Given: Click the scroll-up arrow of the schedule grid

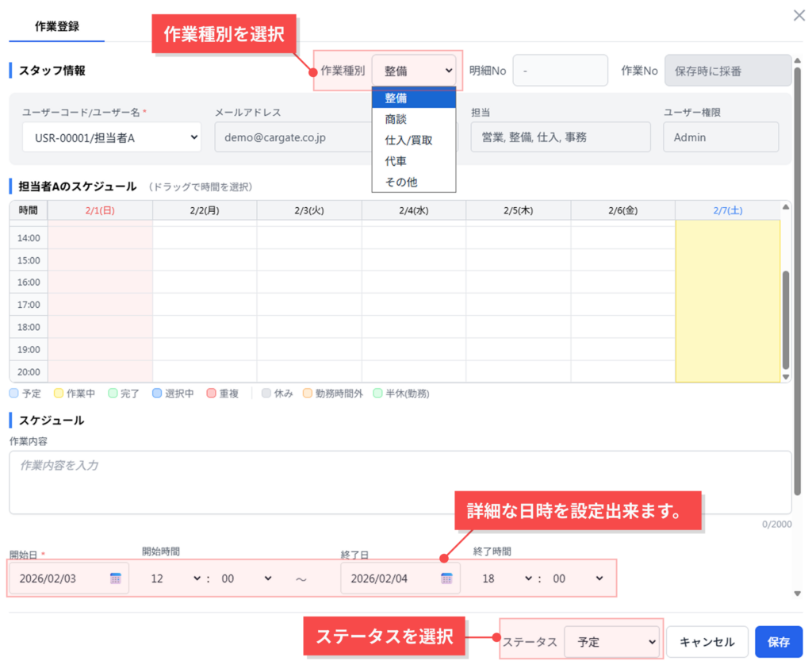Looking at the screenshot, I should tap(786, 208).
